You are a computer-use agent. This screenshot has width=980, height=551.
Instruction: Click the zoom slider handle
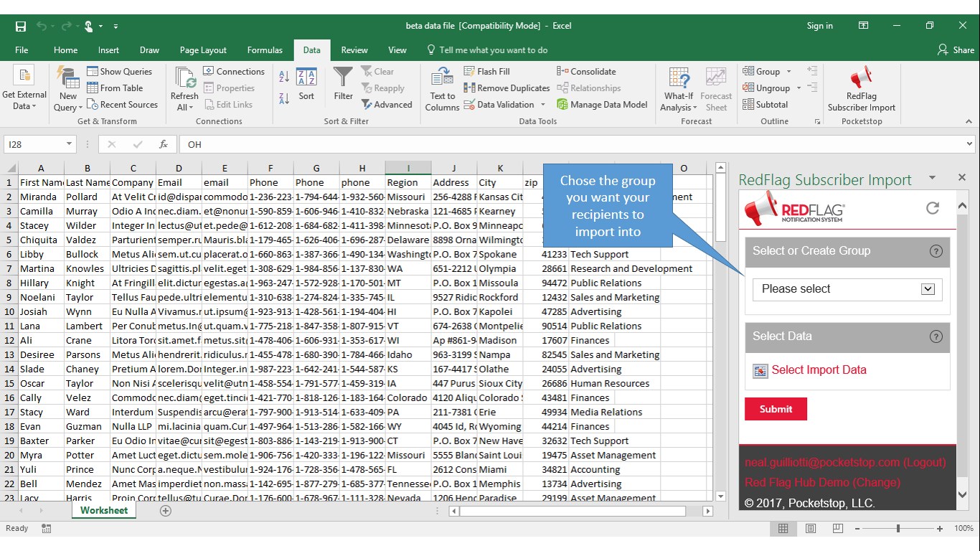coord(897,529)
